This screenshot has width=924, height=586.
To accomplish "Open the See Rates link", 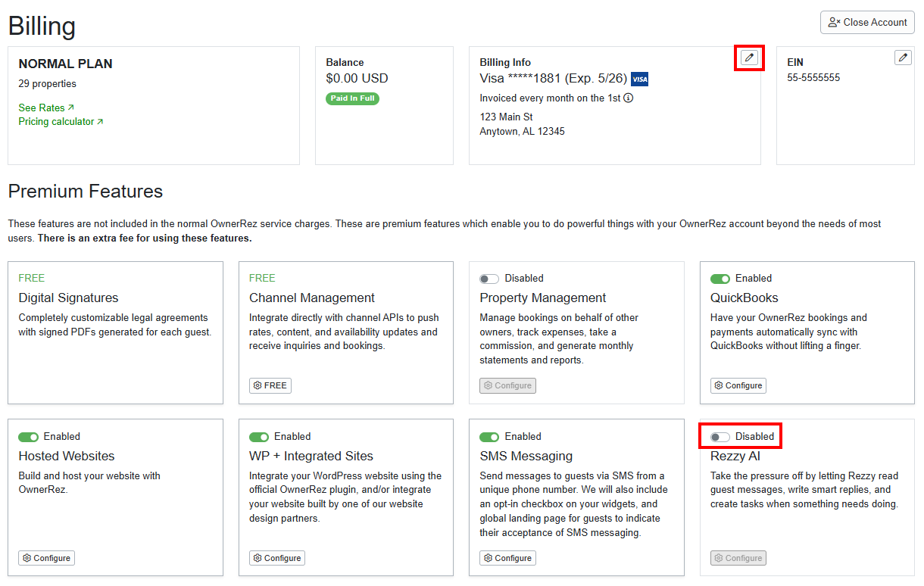I will coord(40,108).
